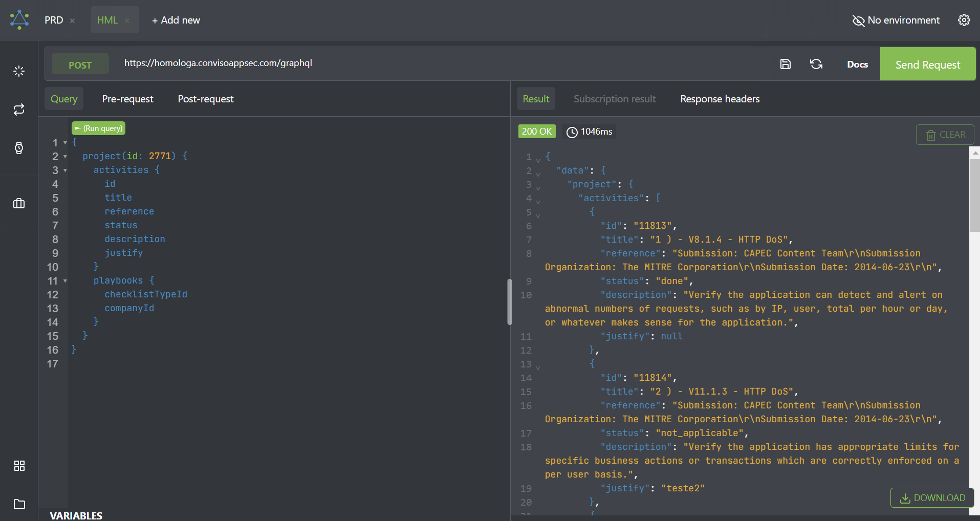Viewport: 980px width, 521px height.
Task: Open the Subscription result tab
Action: 615,99
